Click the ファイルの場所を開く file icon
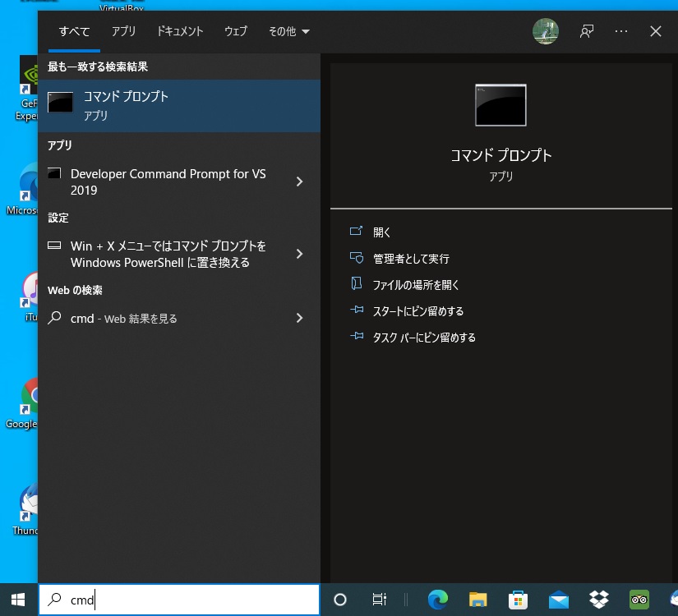This screenshot has width=678, height=616. [357, 284]
